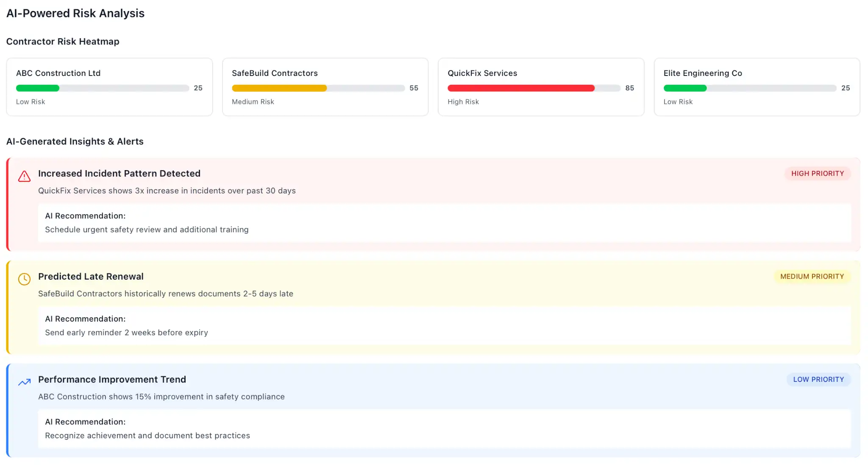The height and width of the screenshot is (465, 868).
Task: Click 'SafeBuild Contractors historically renews' description
Action: [166, 294]
